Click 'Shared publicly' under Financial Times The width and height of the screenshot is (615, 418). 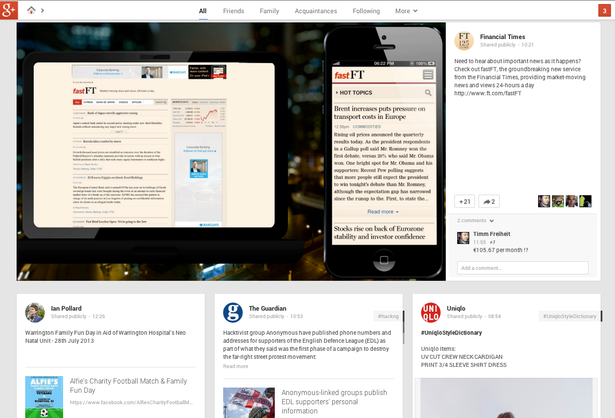[497, 45]
